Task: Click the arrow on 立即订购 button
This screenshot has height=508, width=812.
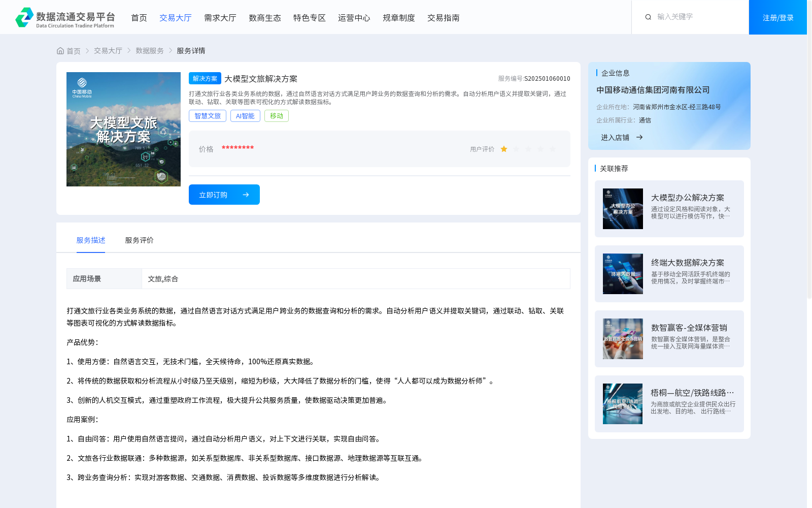Action: pyautogui.click(x=246, y=195)
